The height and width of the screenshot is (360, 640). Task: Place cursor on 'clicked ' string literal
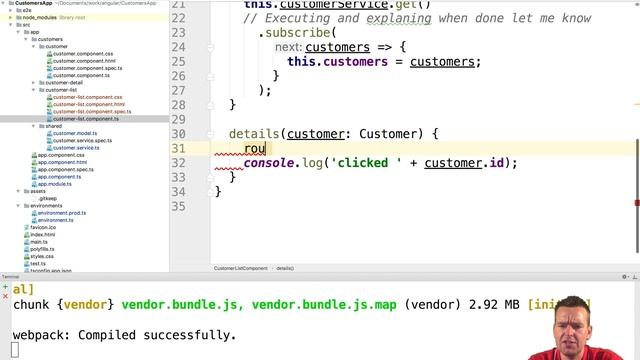pos(366,163)
